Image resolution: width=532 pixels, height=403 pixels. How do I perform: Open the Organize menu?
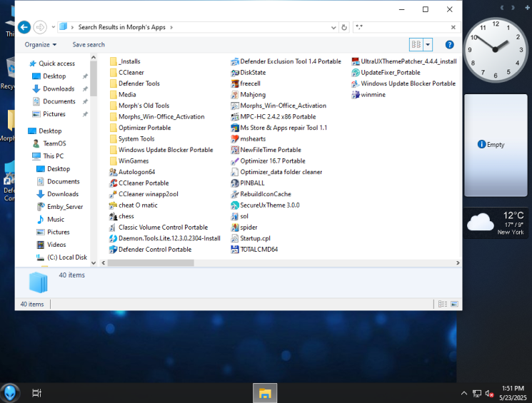pos(41,44)
